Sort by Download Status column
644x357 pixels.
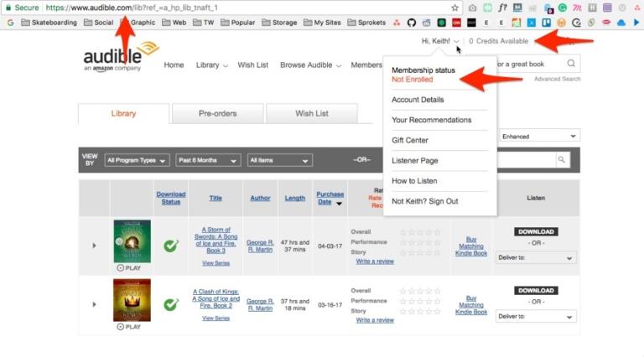click(171, 198)
